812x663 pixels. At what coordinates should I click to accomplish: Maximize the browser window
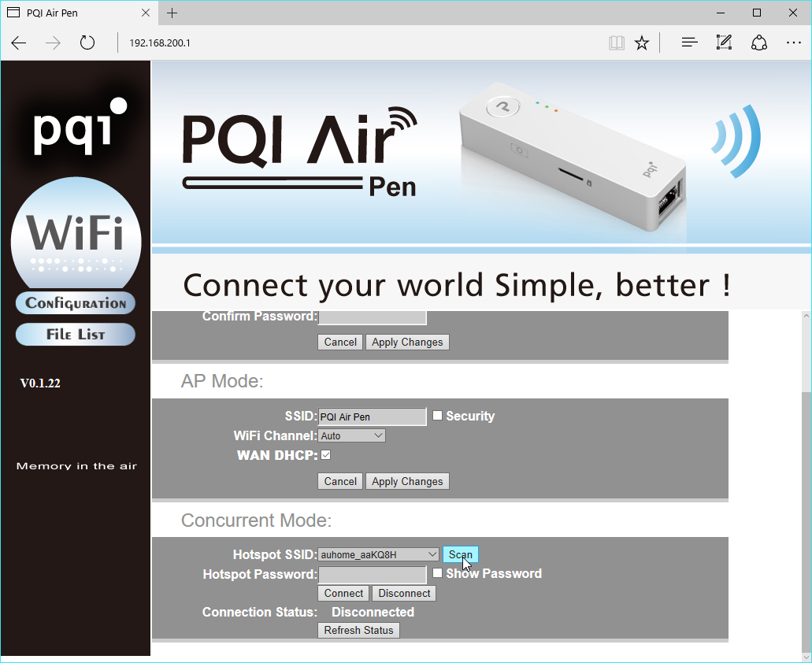coord(757,13)
